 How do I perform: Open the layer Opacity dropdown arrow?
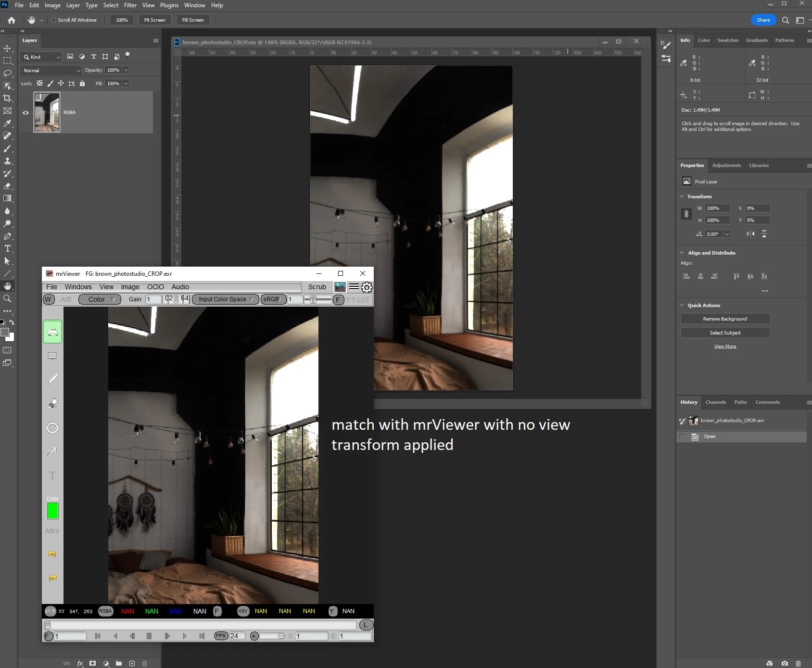(126, 70)
